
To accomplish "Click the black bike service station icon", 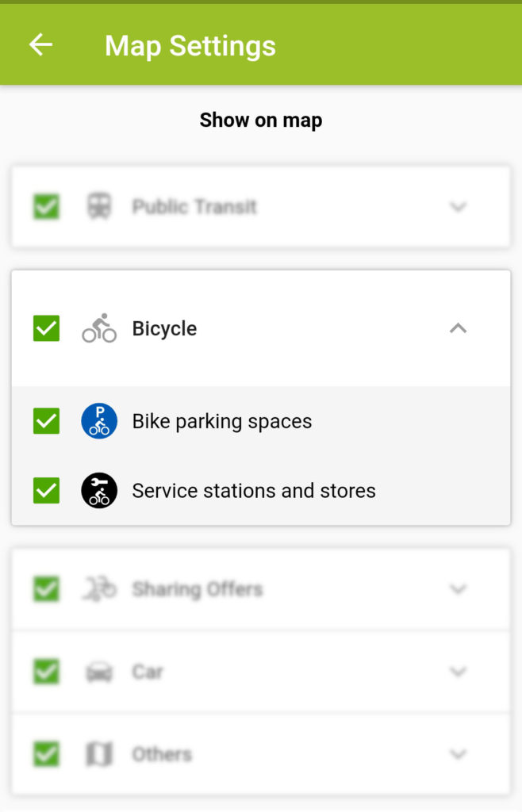I will (x=99, y=491).
